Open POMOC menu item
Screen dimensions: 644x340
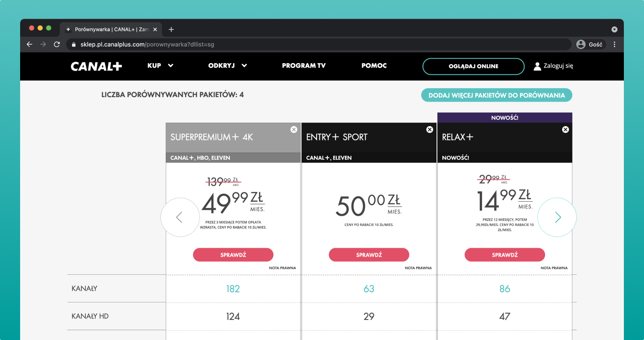click(374, 66)
